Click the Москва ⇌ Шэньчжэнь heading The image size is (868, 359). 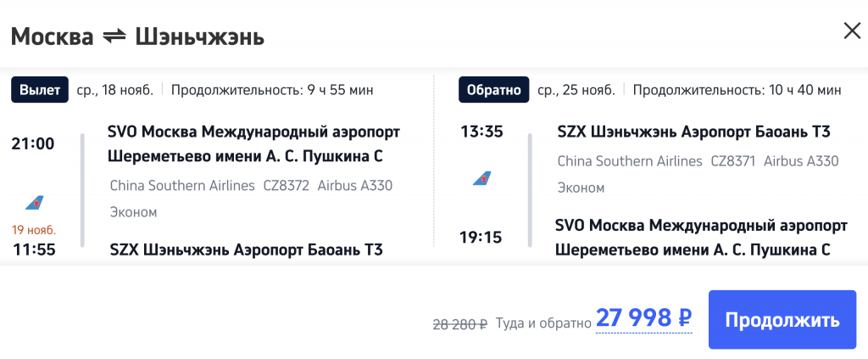(137, 37)
